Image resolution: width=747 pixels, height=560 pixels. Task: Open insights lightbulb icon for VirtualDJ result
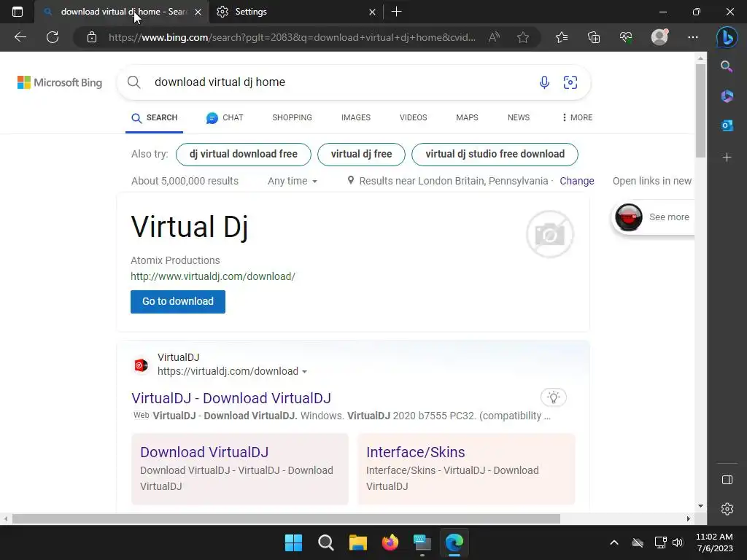coord(553,397)
